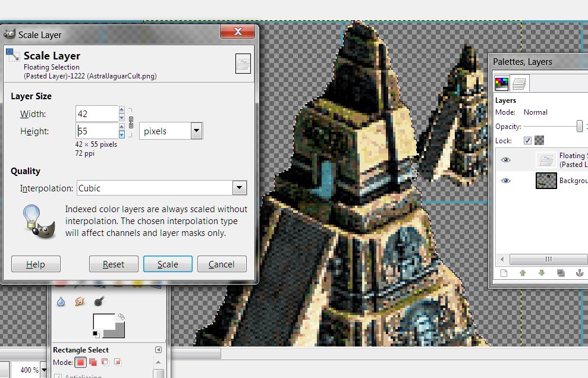588x378 pixels.
Task: Select the Dodge/Burn tool
Action: pyautogui.click(x=99, y=302)
